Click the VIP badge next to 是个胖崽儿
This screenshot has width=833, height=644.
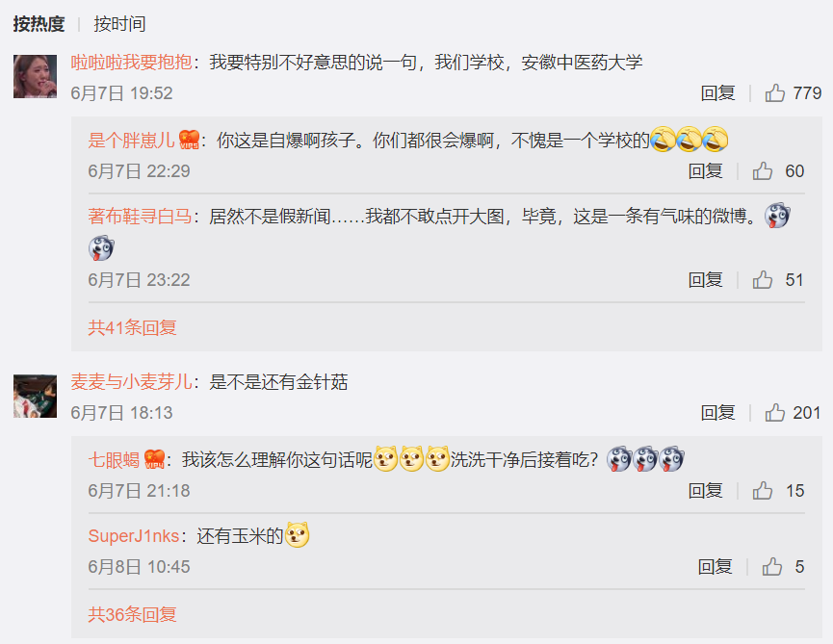189,141
